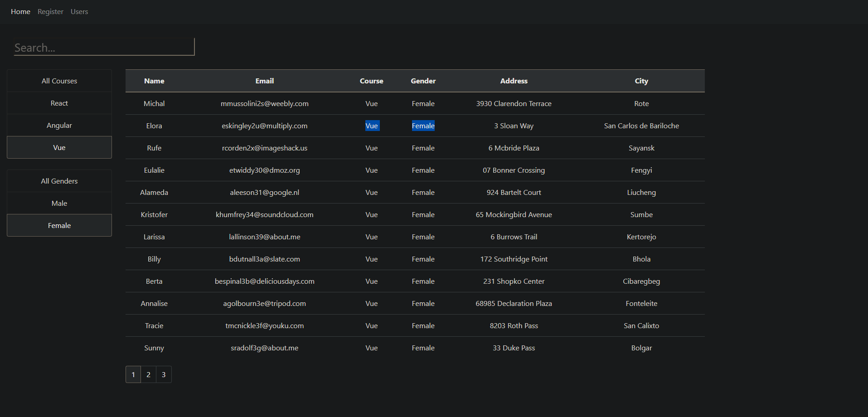Click address 68985 Declaration Plaza
Screen dimensions: 868x417
pos(514,304)
